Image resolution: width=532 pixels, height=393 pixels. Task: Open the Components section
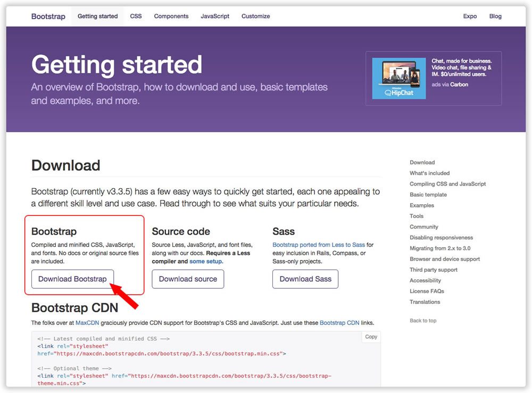[x=171, y=16]
